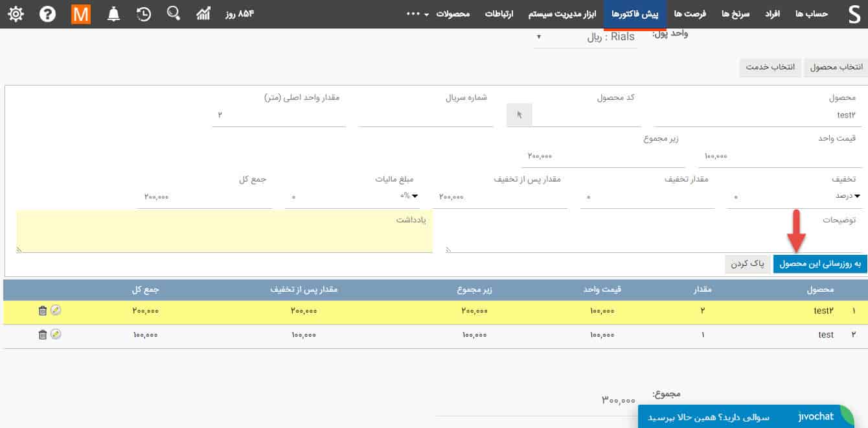Focus the قیمت واحد field
This screenshot has width=868, height=428.
[x=780, y=156]
